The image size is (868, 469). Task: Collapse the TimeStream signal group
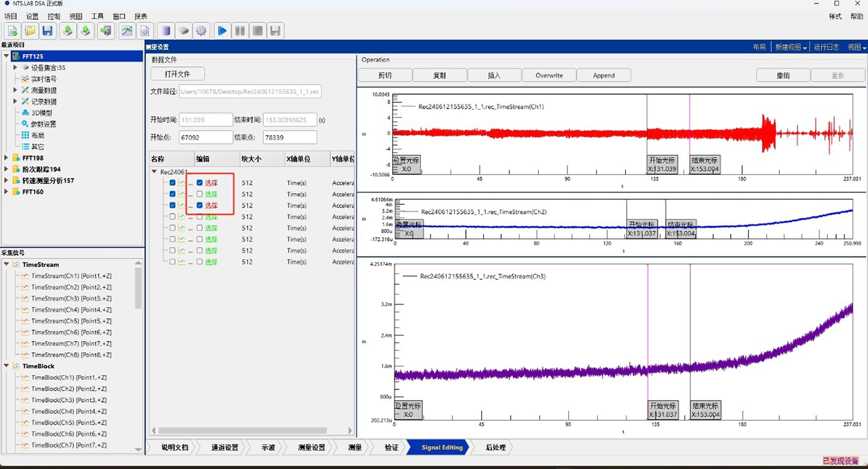pyautogui.click(x=7, y=264)
